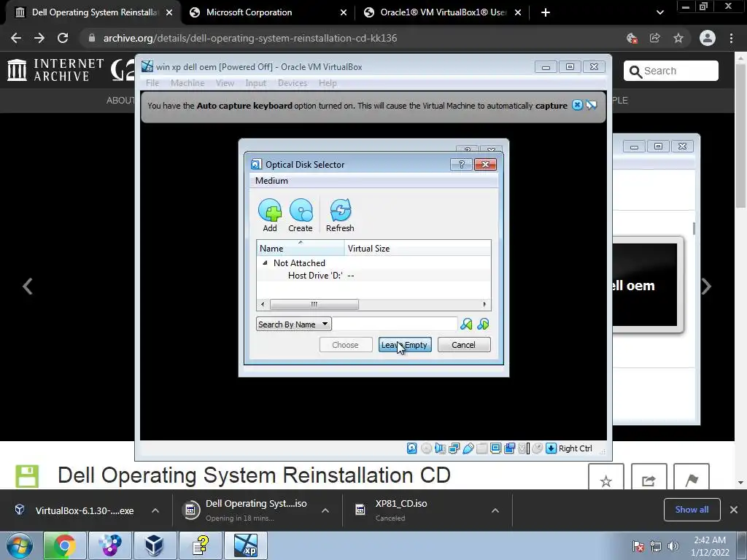This screenshot has width=747, height=560.
Task: Click the hard disk activity icon in VM status bar
Action: (412, 448)
